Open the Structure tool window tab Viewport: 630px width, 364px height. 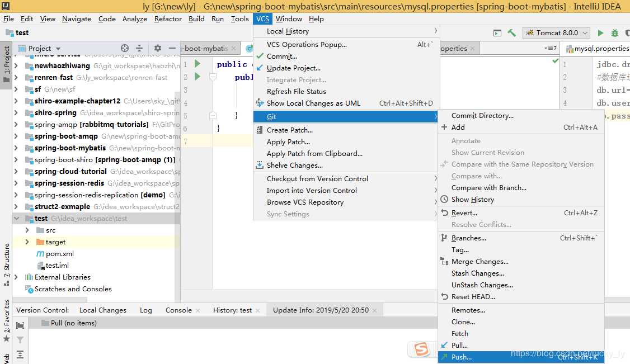click(x=6, y=264)
